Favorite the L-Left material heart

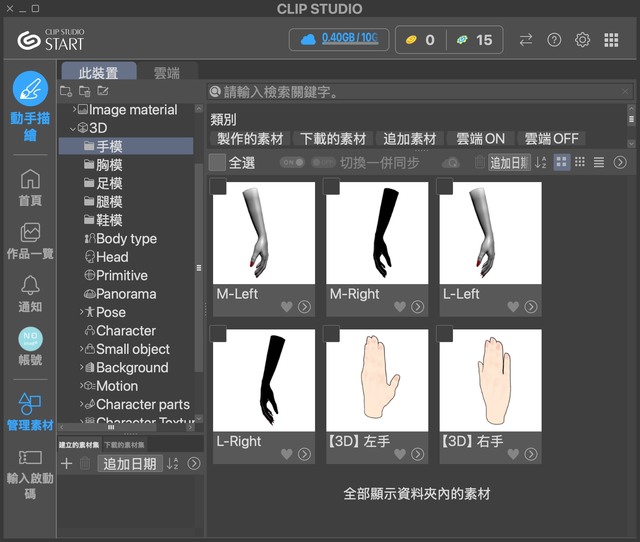click(513, 307)
